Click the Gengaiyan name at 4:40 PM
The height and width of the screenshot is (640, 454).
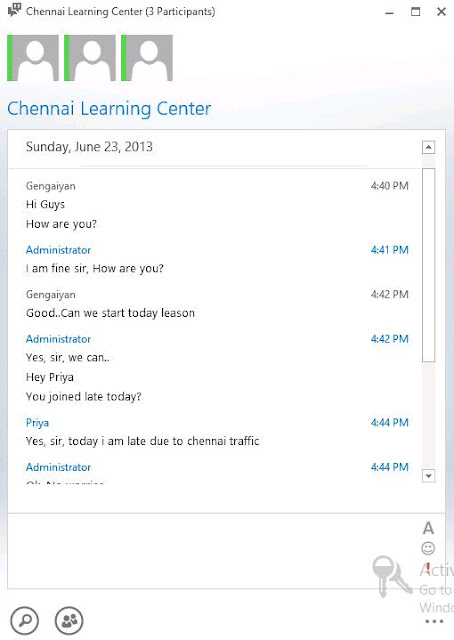coord(51,186)
